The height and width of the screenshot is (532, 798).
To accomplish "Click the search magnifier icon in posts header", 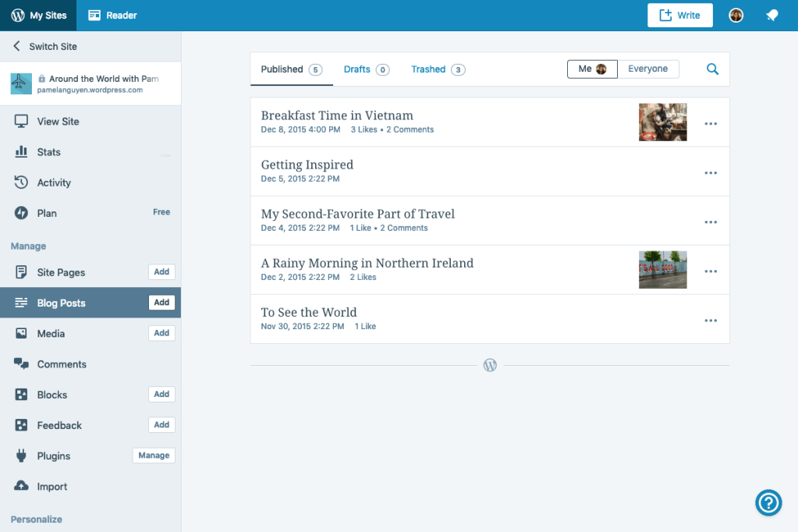I will point(712,69).
